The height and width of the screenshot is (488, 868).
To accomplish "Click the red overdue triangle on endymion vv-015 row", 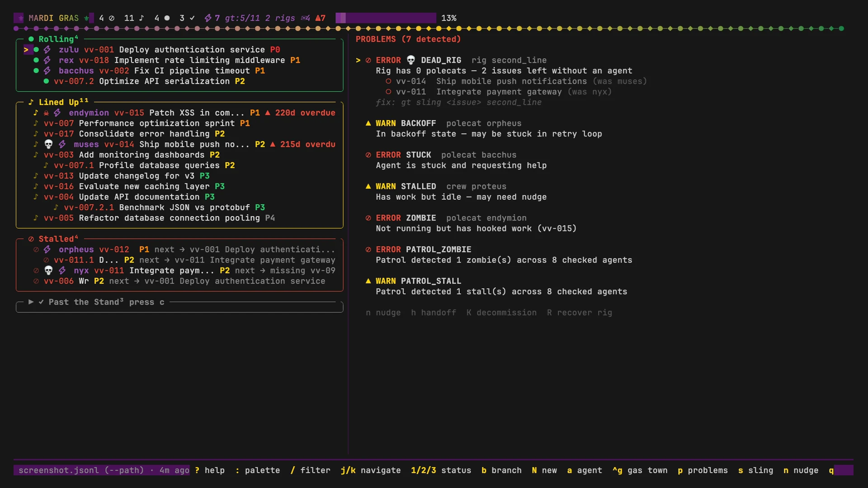I will click(x=268, y=113).
